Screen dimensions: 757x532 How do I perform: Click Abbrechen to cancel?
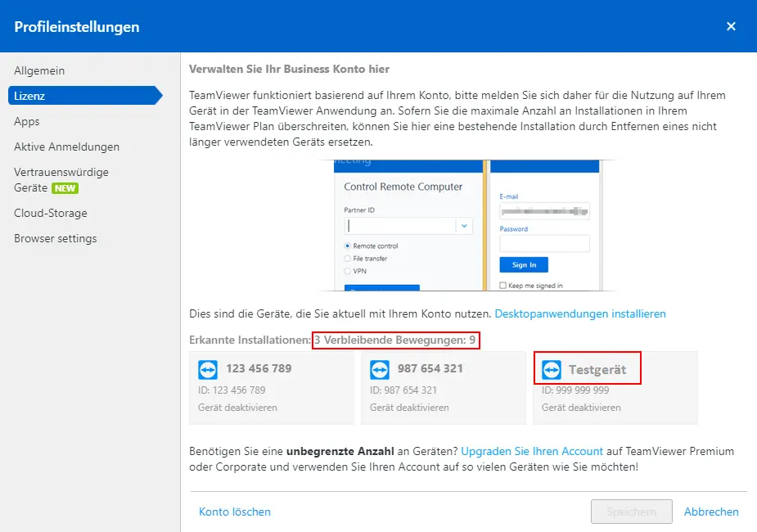pos(711,512)
